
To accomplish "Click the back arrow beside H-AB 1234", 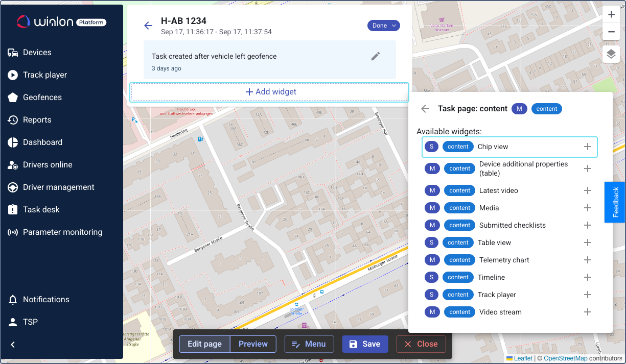I will point(148,26).
